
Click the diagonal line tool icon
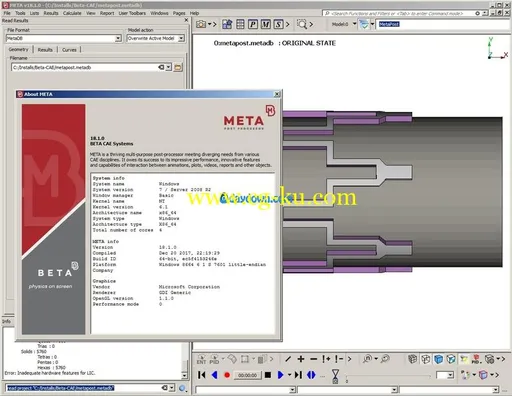(x=288, y=359)
